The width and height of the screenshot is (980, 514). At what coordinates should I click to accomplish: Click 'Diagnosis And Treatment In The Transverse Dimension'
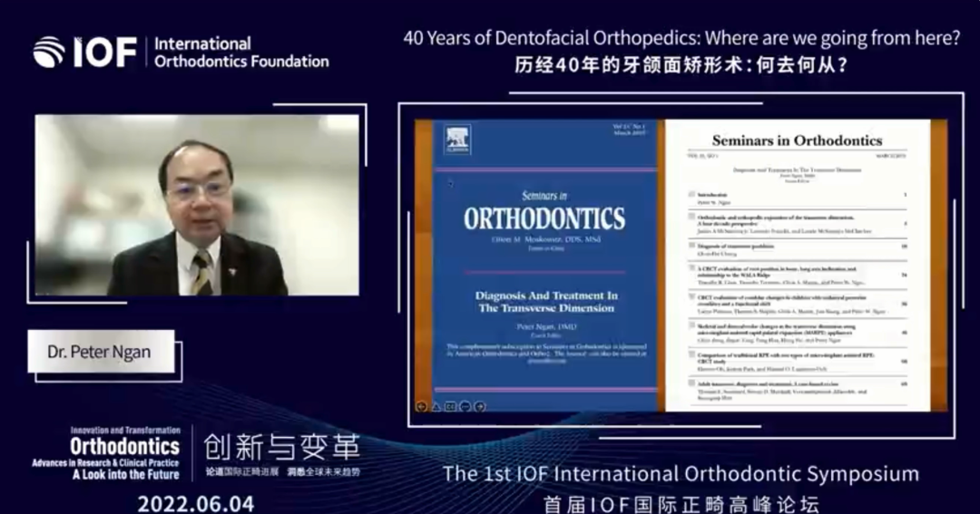(x=546, y=302)
